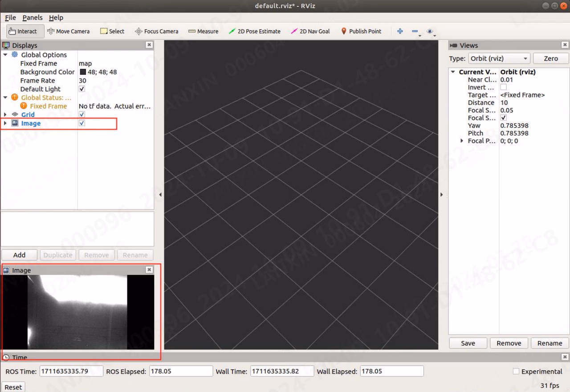The height and width of the screenshot is (392, 570).
Task: Uncheck the Grid display checkbox
Action: (x=81, y=114)
